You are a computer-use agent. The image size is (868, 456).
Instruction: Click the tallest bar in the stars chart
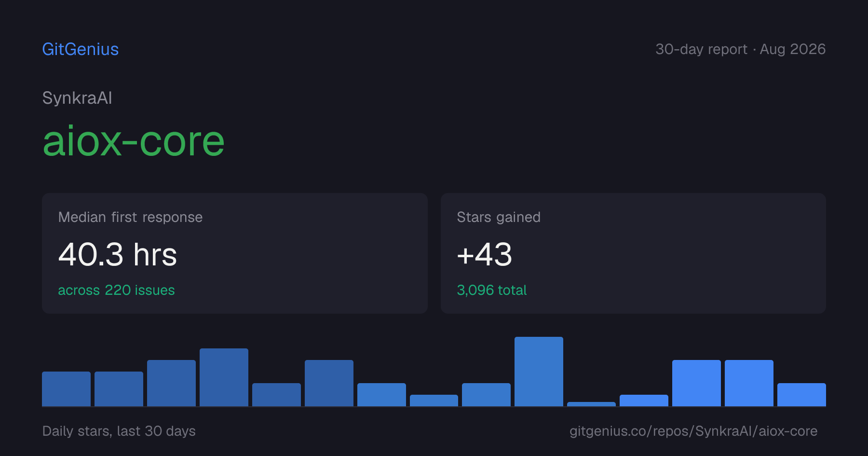[x=539, y=372]
